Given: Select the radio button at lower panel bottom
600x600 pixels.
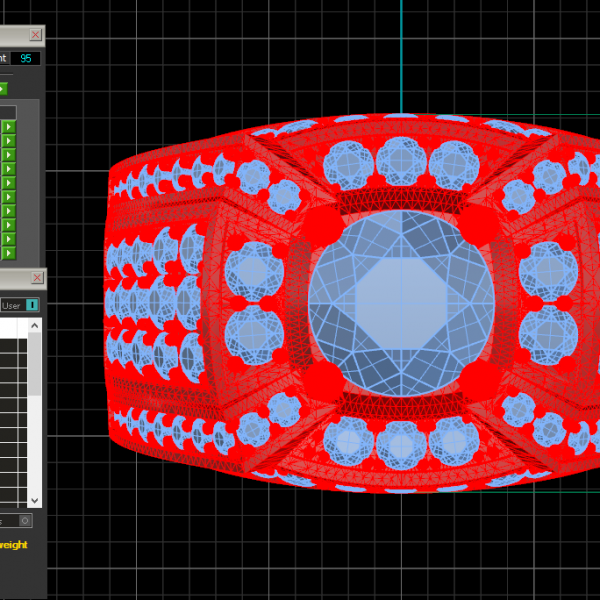Looking at the screenshot, I should 25,520.
